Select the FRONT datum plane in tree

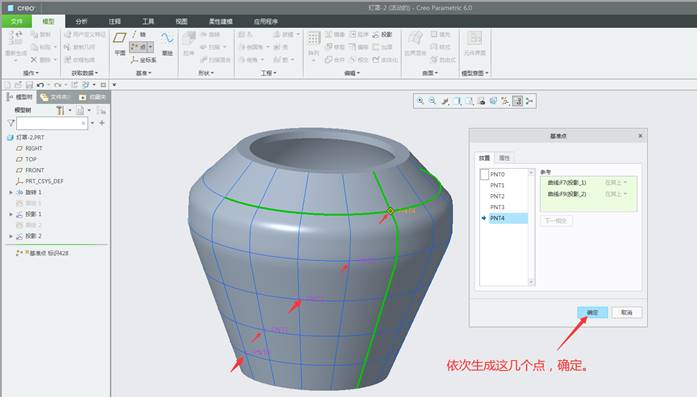(30, 170)
